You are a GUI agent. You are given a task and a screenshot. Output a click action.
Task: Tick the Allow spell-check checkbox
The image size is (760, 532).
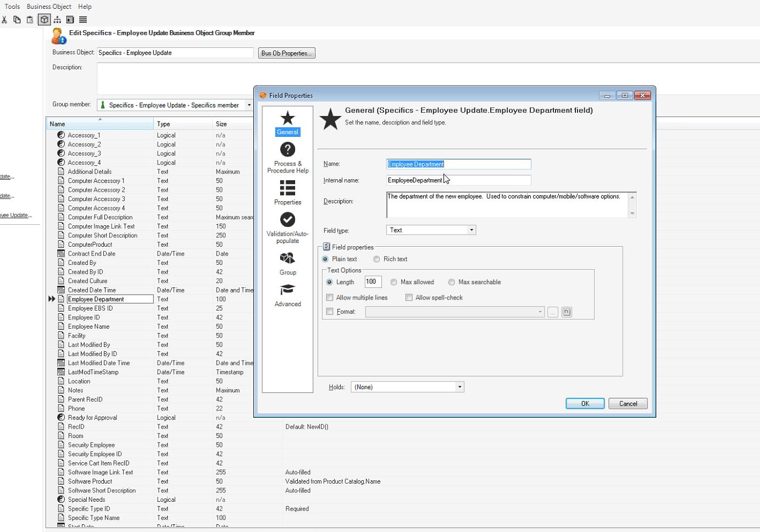point(409,297)
